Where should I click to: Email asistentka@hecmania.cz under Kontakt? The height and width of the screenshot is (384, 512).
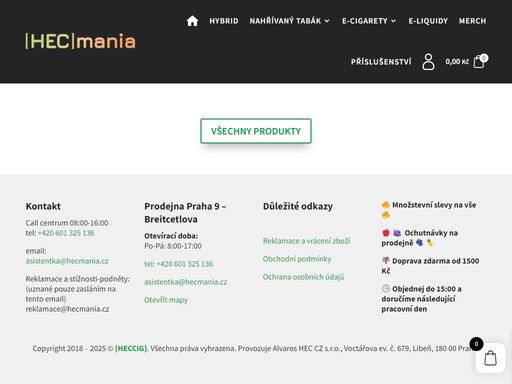pyautogui.click(x=67, y=261)
